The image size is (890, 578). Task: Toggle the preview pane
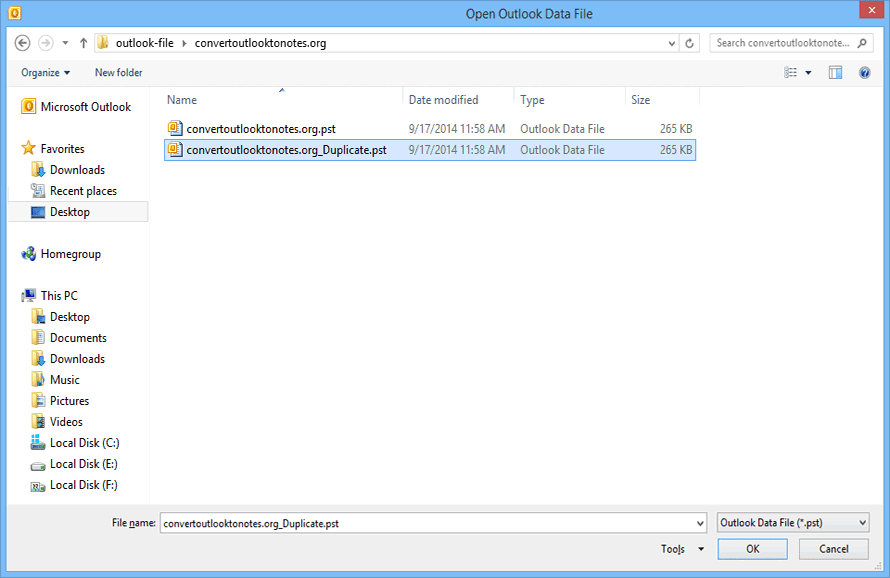(x=836, y=73)
